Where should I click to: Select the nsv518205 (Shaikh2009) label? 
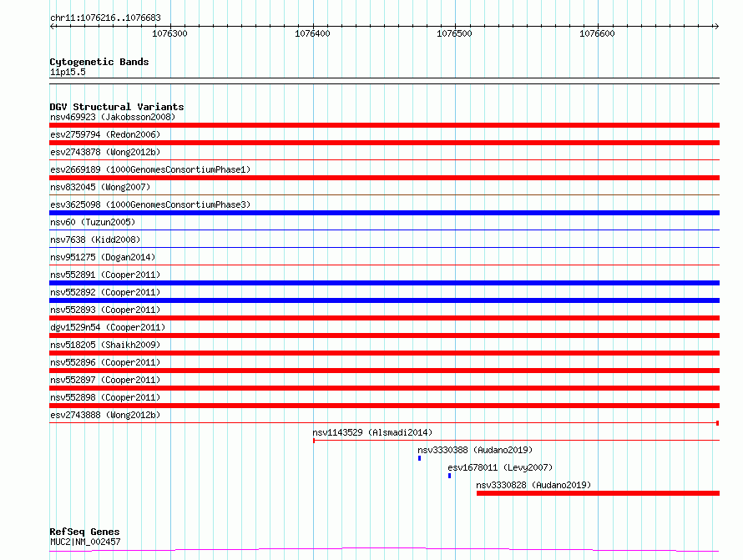coord(105,345)
